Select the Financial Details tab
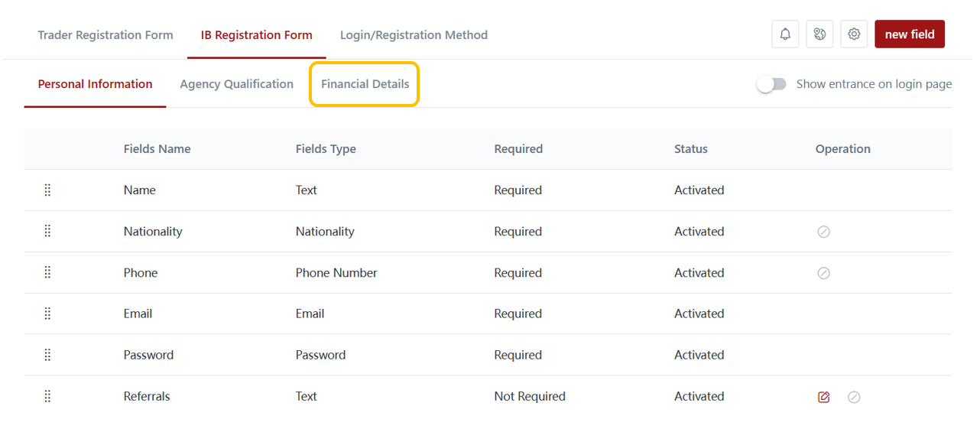 coord(365,84)
